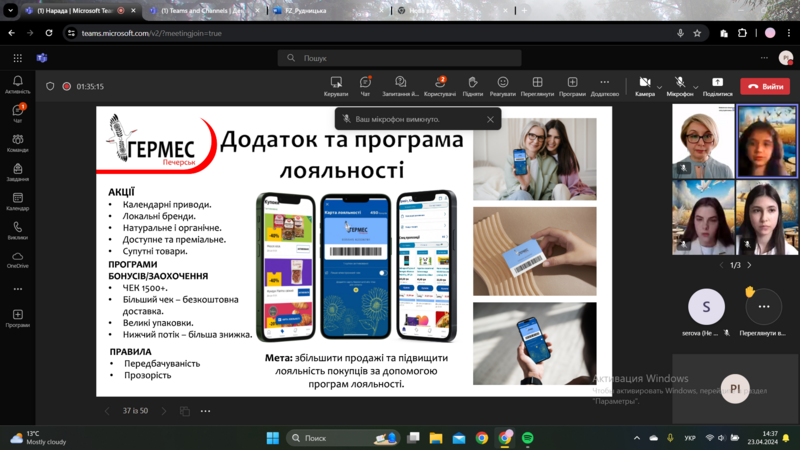Viewport: 800px width, 450px height.
Task: Open settings and more ellipsis in header
Action: coord(764,58)
